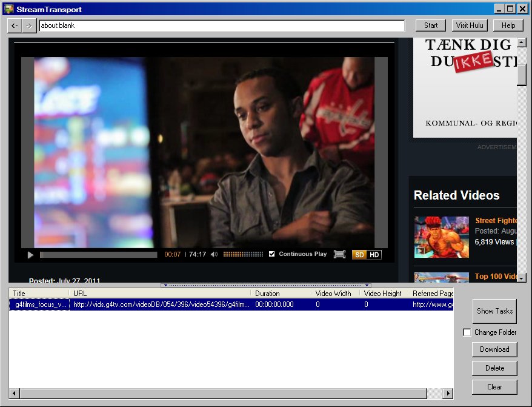The height and width of the screenshot is (407, 532).
Task: Select the g4films_focus_v... title cell
Action: [39, 304]
